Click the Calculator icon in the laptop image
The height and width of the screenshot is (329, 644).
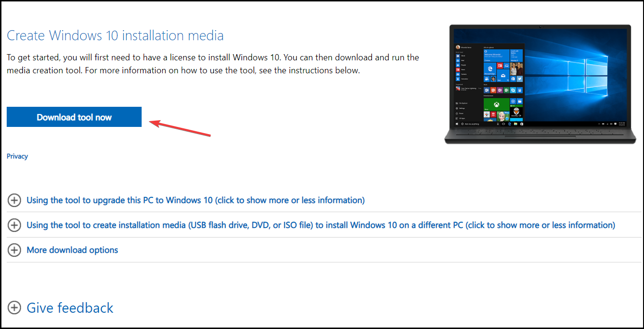458,79
